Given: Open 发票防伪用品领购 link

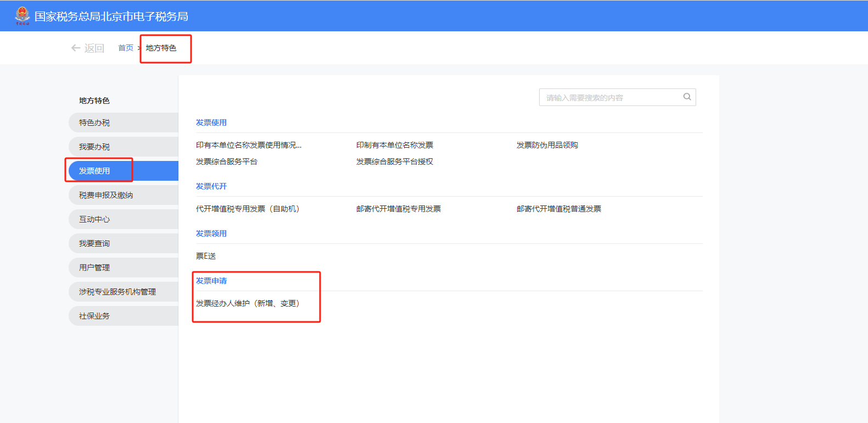Looking at the screenshot, I should coord(547,145).
